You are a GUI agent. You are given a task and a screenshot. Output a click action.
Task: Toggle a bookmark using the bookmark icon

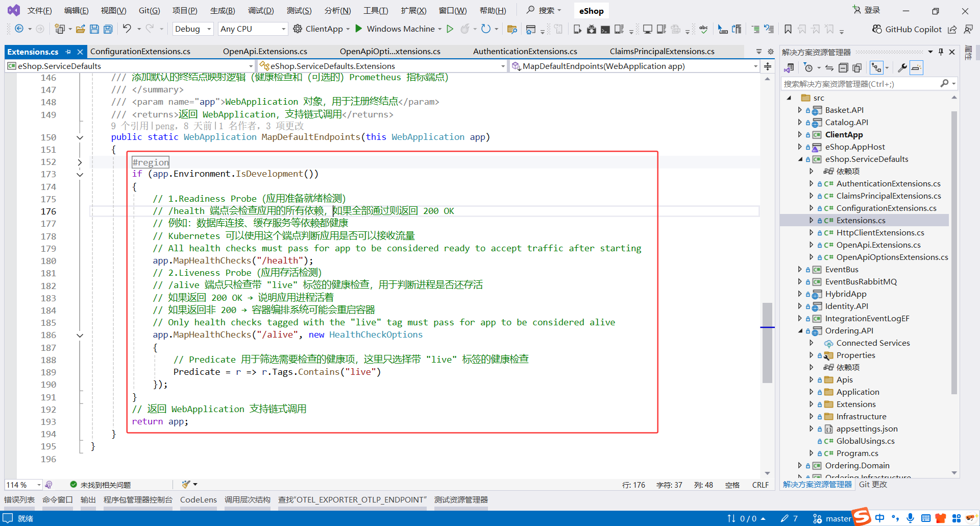coord(788,29)
